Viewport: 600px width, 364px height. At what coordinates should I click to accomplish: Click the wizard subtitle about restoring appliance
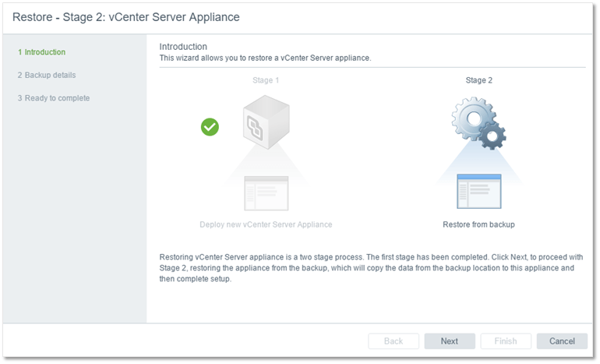[x=265, y=58]
